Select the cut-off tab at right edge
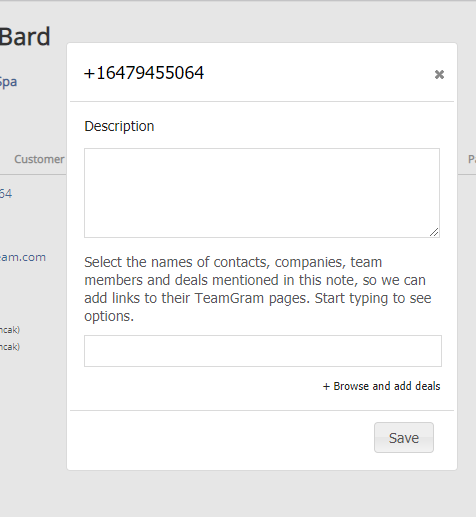This screenshot has height=517, width=476. click(x=472, y=159)
